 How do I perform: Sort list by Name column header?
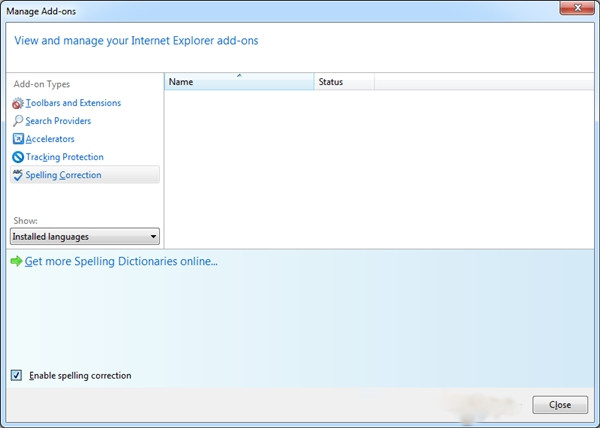(x=239, y=82)
